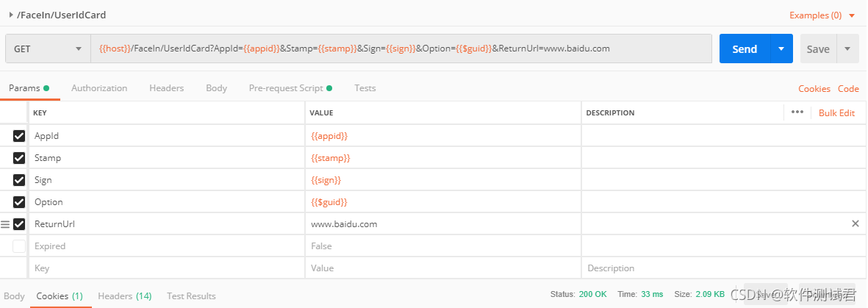868x308 pixels.
Task: Expand the Examples (0) dropdown
Action: pos(822,15)
